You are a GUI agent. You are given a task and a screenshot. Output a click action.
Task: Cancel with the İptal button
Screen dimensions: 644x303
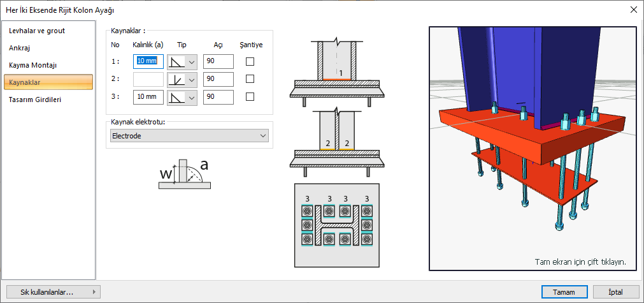(616, 292)
